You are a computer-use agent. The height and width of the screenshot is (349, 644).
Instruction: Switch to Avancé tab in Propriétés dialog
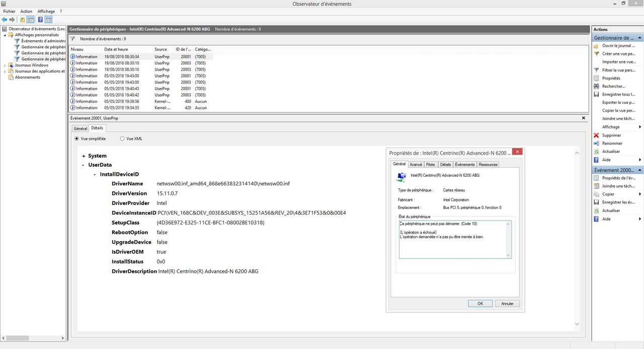click(416, 164)
